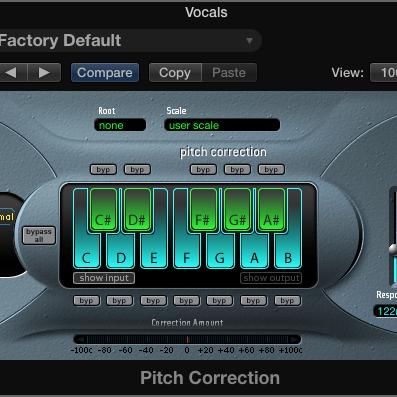397x397 pixels.
Task: Toggle the bypass all button
Action: [39, 235]
